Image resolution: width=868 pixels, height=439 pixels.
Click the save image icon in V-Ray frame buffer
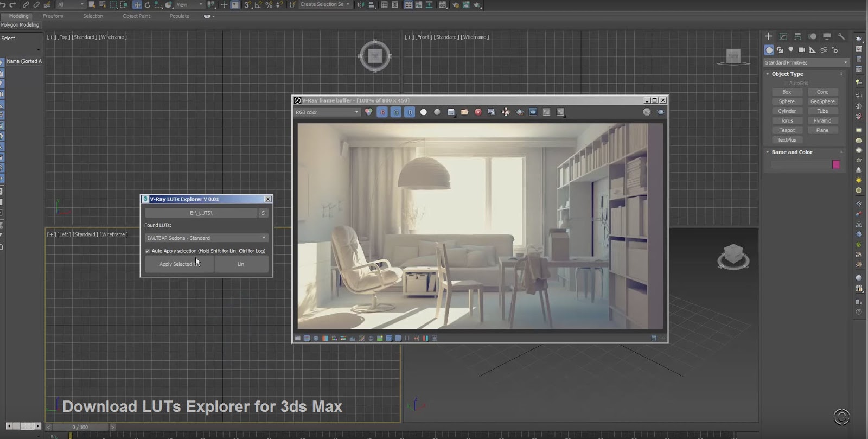[x=451, y=112]
